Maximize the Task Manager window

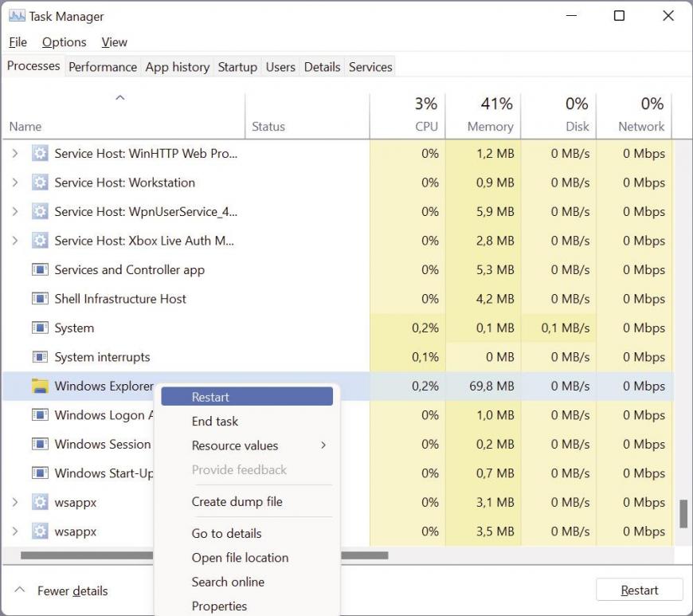(619, 16)
